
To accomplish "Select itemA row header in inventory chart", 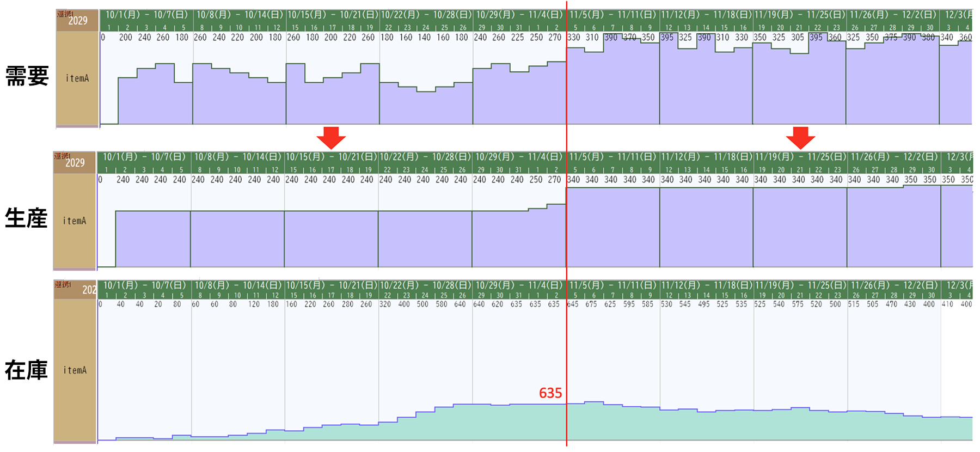I will tap(75, 370).
